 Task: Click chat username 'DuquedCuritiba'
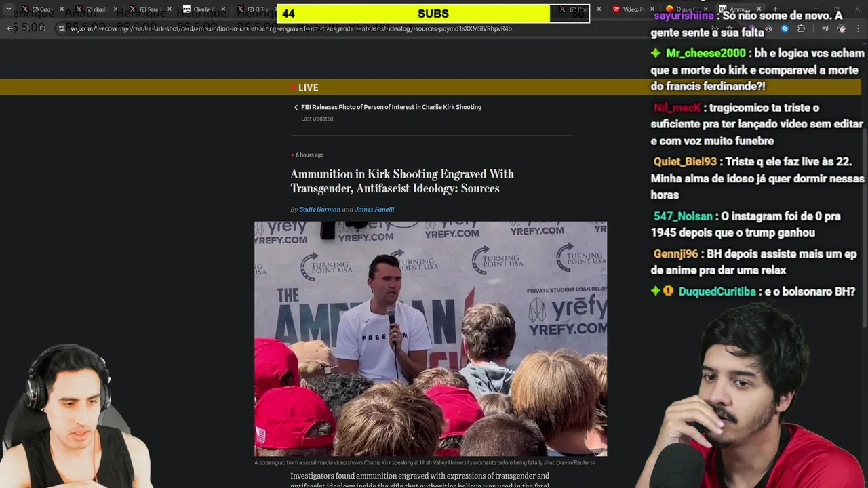pyautogui.click(x=717, y=291)
